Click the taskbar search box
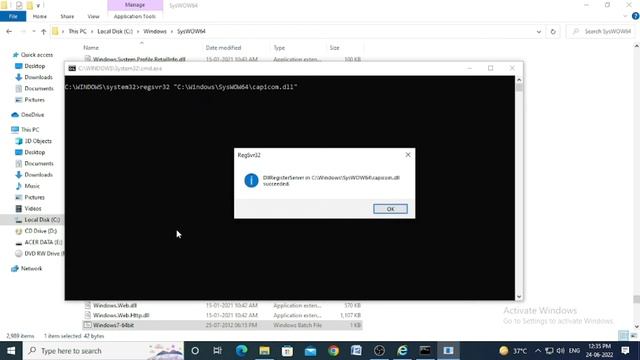 (x=103, y=351)
